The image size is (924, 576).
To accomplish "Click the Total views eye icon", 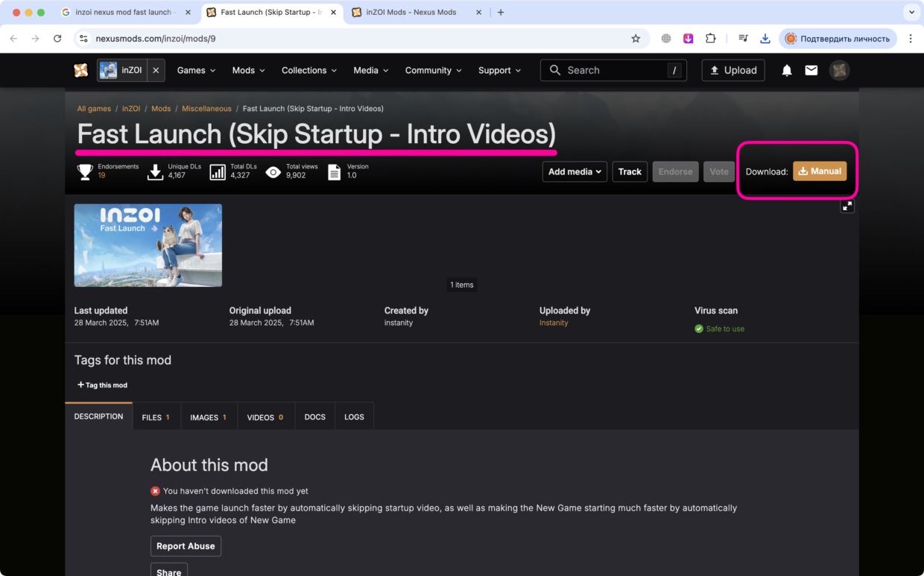I will click(273, 172).
